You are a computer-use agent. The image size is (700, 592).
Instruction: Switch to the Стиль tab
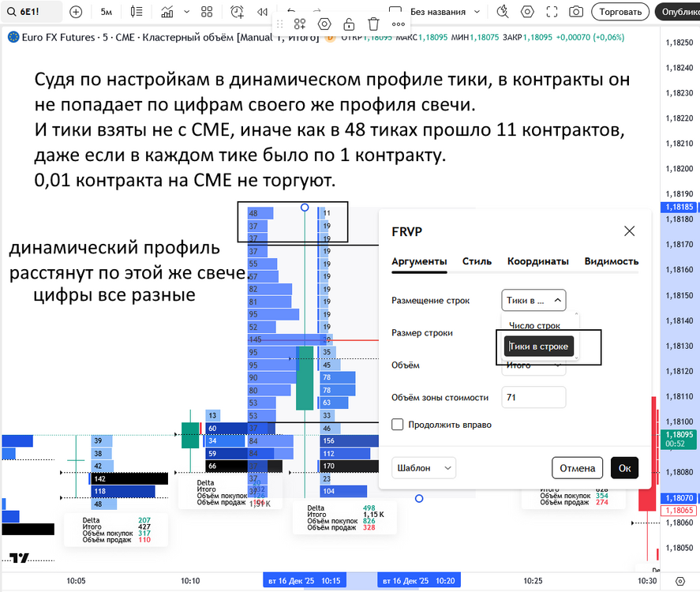tap(477, 261)
